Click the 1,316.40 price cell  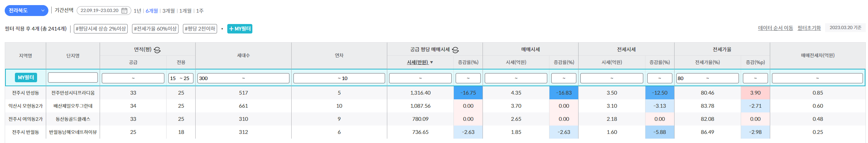tap(420, 93)
